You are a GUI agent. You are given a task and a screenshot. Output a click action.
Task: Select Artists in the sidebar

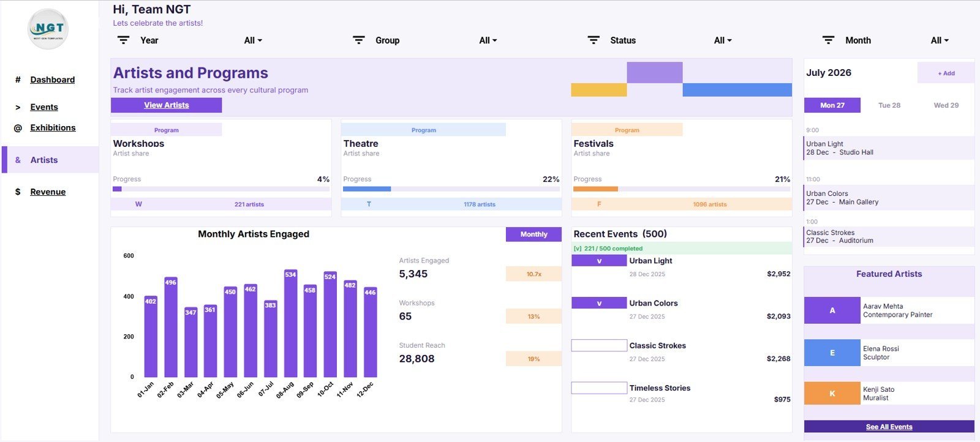(x=44, y=160)
